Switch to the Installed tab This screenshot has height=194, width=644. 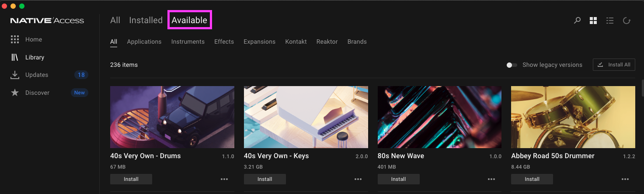[x=146, y=20]
